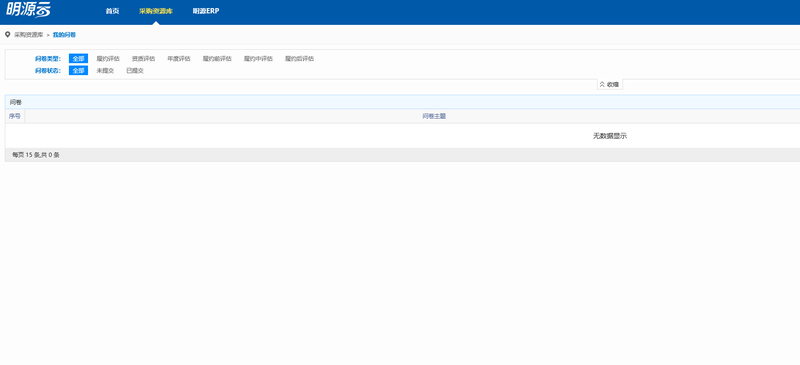Filter questionnaire type by 履约后评估
This screenshot has height=365, width=800.
point(299,59)
